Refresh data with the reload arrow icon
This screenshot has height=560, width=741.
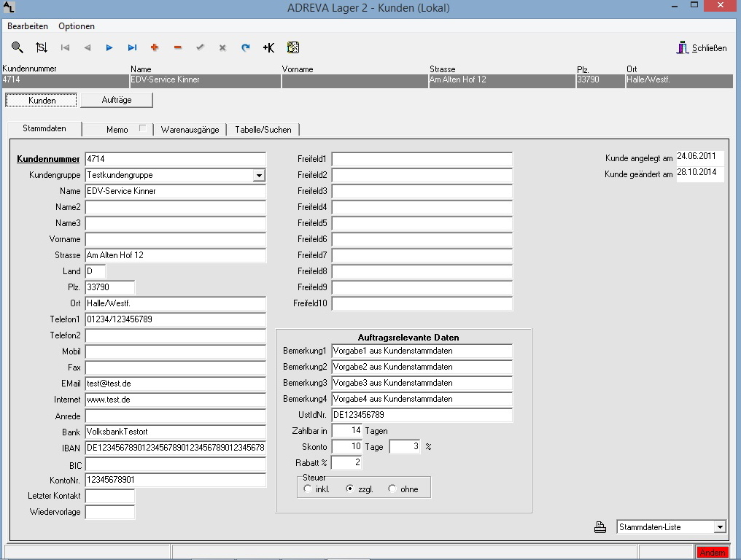tap(246, 47)
